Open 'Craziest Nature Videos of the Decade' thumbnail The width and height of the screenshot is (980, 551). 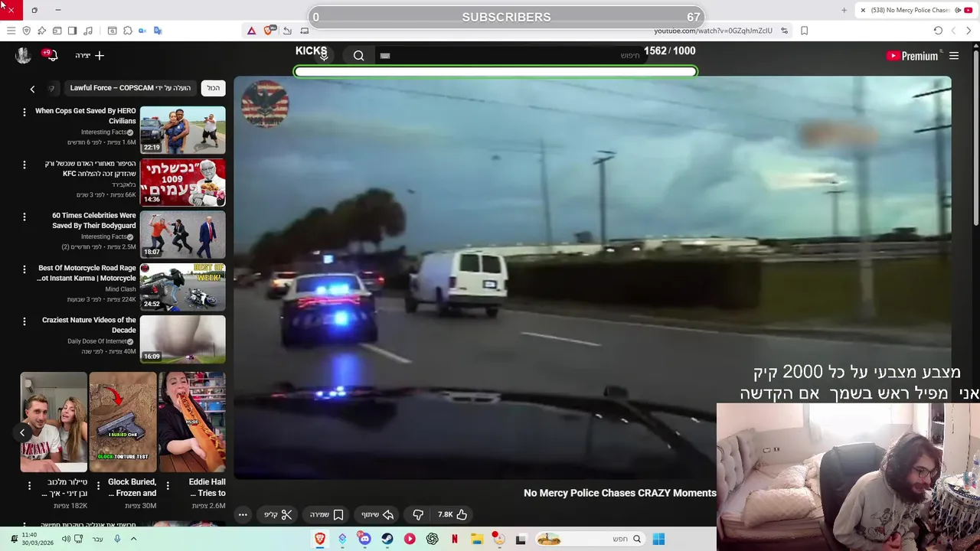[x=182, y=339]
